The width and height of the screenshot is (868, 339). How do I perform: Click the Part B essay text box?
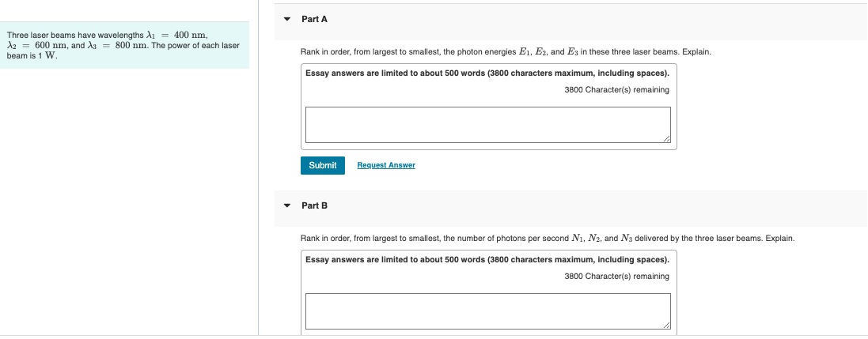pyautogui.click(x=487, y=311)
